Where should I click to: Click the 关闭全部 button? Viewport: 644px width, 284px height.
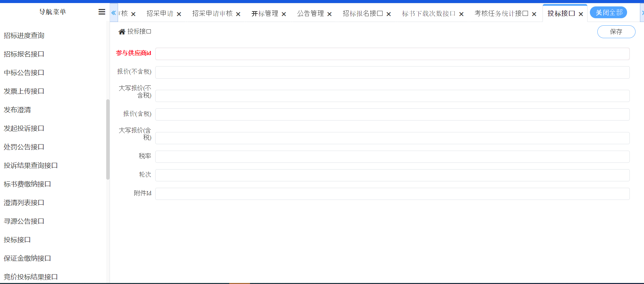click(x=608, y=12)
